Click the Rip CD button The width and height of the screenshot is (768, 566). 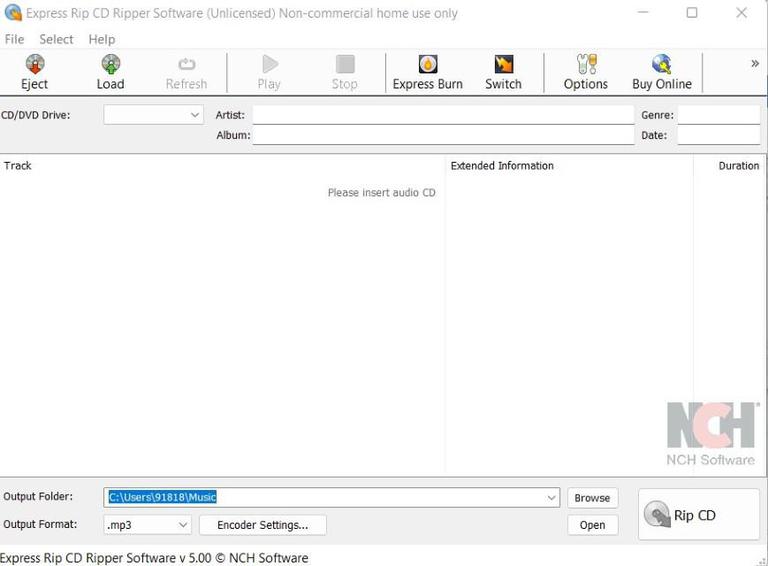click(x=699, y=515)
